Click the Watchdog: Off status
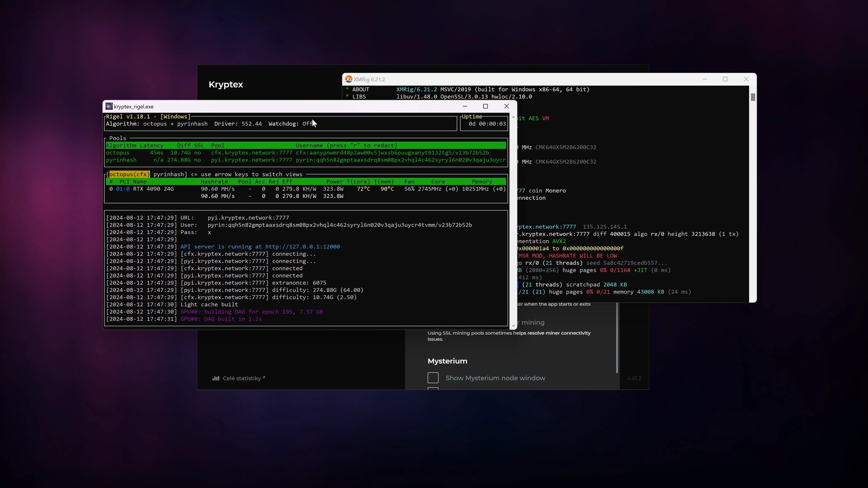This screenshot has height=488, width=868. (x=291, y=124)
